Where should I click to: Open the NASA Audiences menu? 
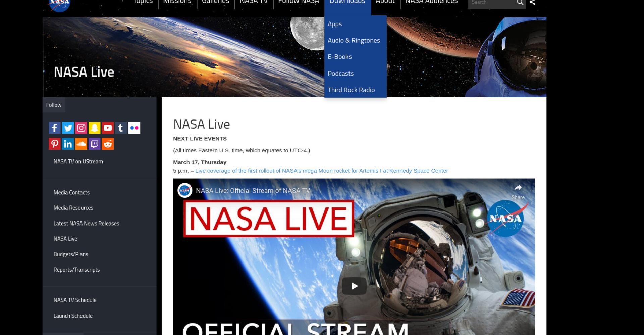pyautogui.click(x=431, y=2)
